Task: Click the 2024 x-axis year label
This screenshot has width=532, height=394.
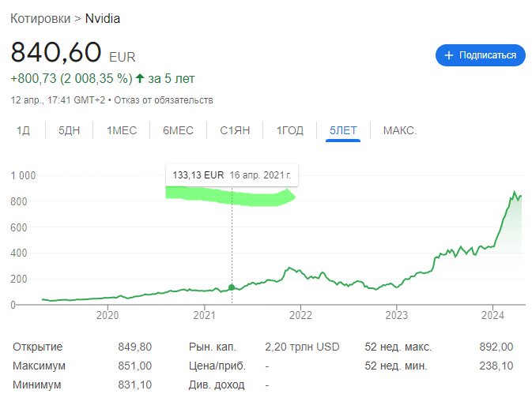Action: click(492, 315)
